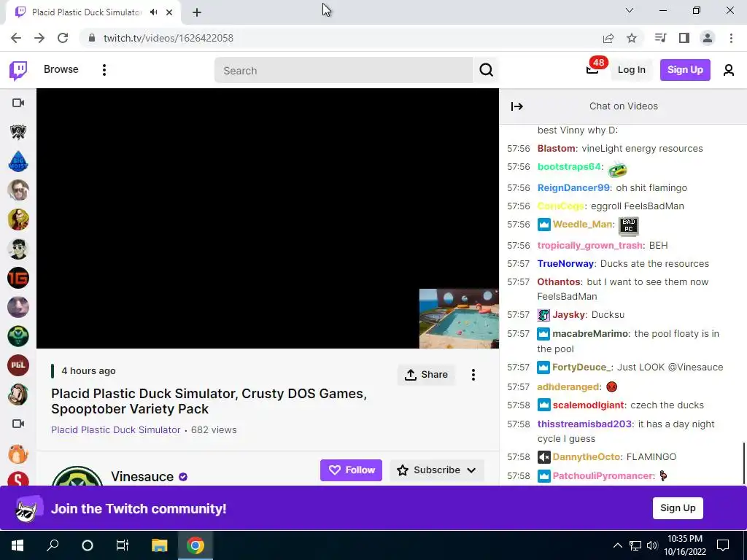Share the video

tap(426, 375)
